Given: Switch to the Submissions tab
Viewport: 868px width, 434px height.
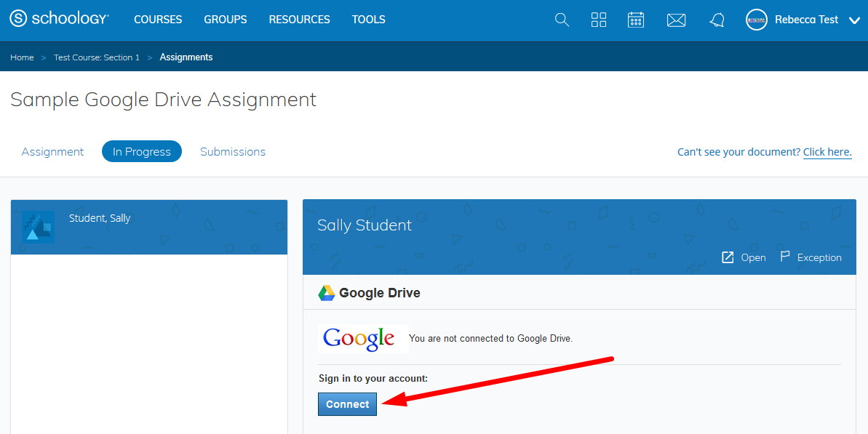Looking at the screenshot, I should tap(233, 152).
